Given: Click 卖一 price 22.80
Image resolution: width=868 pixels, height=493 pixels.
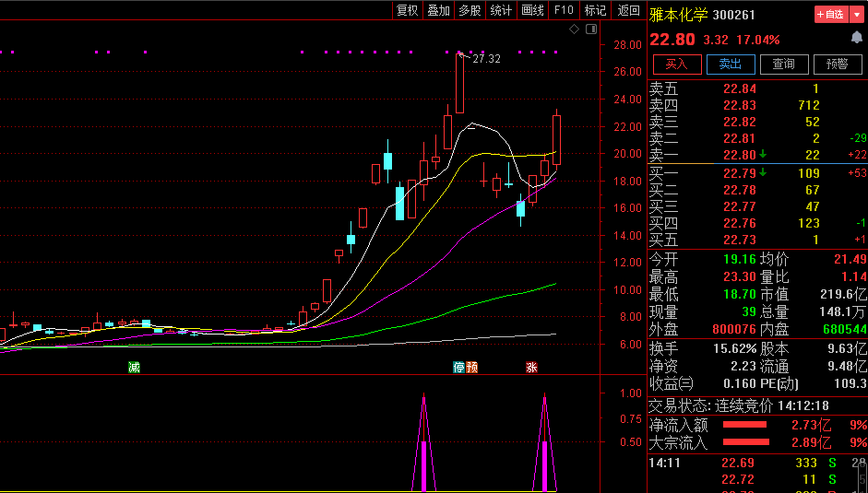Looking at the screenshot, I should pyautogui.click(x=740, y=155).
